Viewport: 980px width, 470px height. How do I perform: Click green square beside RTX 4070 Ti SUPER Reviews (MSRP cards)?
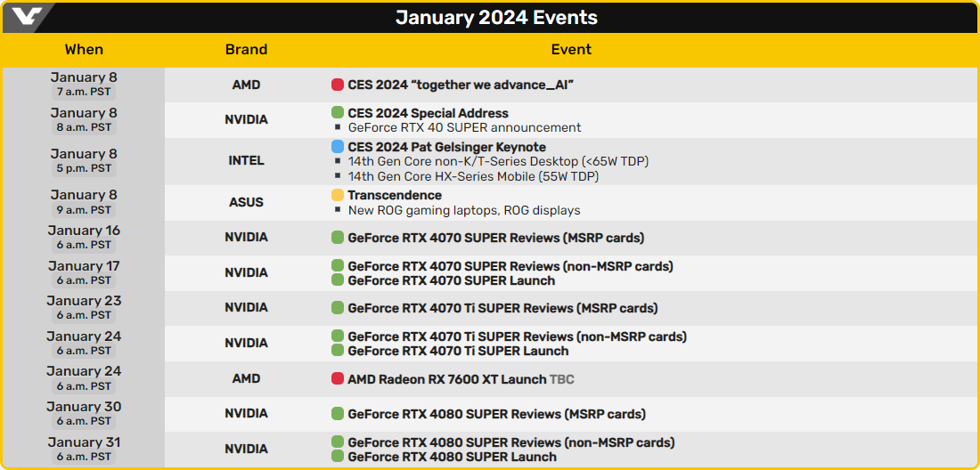click(338, 308)
